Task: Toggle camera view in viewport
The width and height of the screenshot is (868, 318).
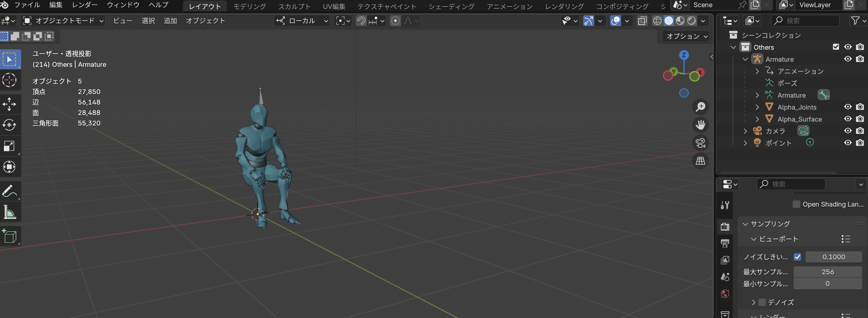Action: coord(700,143)
